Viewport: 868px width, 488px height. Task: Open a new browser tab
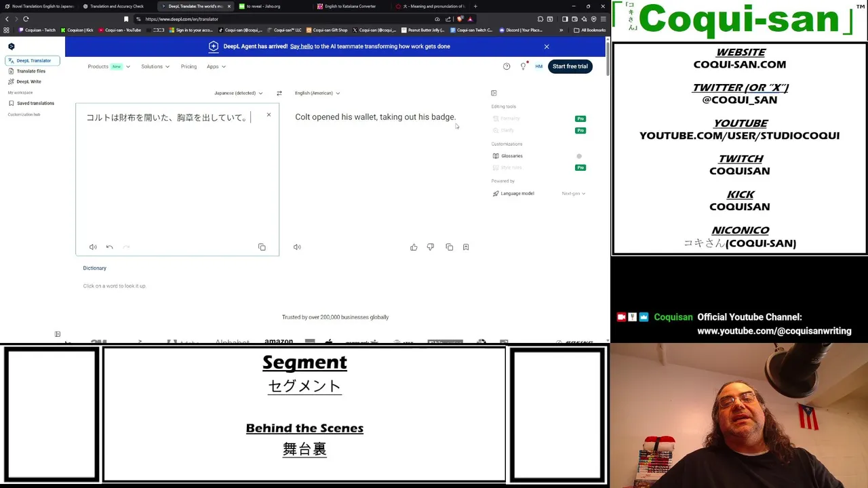coord(475,6)
